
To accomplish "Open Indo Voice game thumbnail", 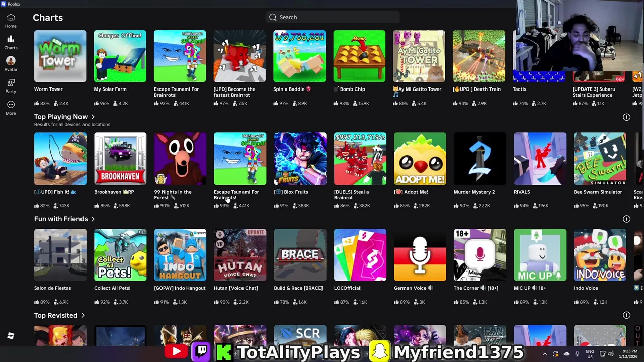I will tap(600, 255).
